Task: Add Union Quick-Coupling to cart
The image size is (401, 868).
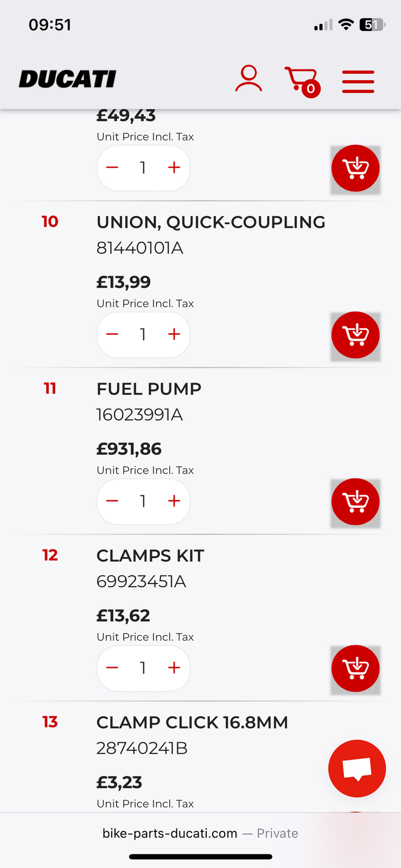Action: tap(355, 335)
